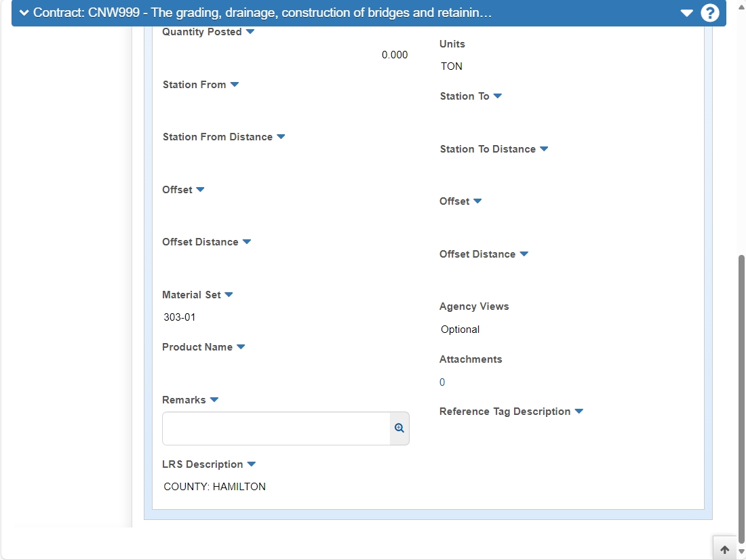Open the right Offset Distance dropdown arrow

524,254
